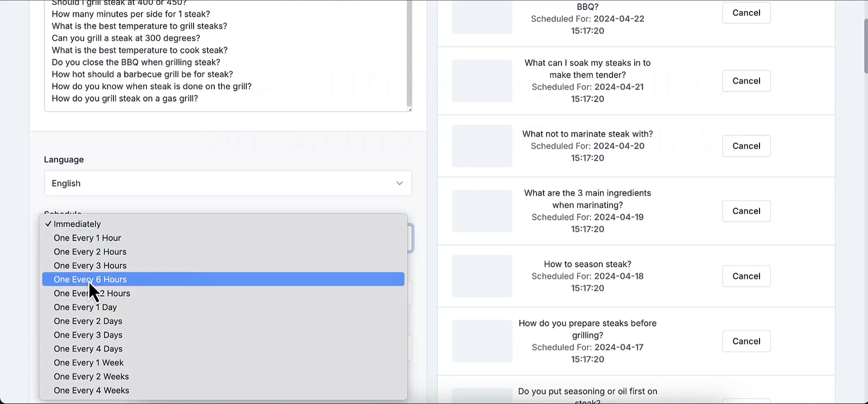Open thumbnail for '3 main ingredients' post
Viewport: 868px width, 404px height.
[482, 211]
